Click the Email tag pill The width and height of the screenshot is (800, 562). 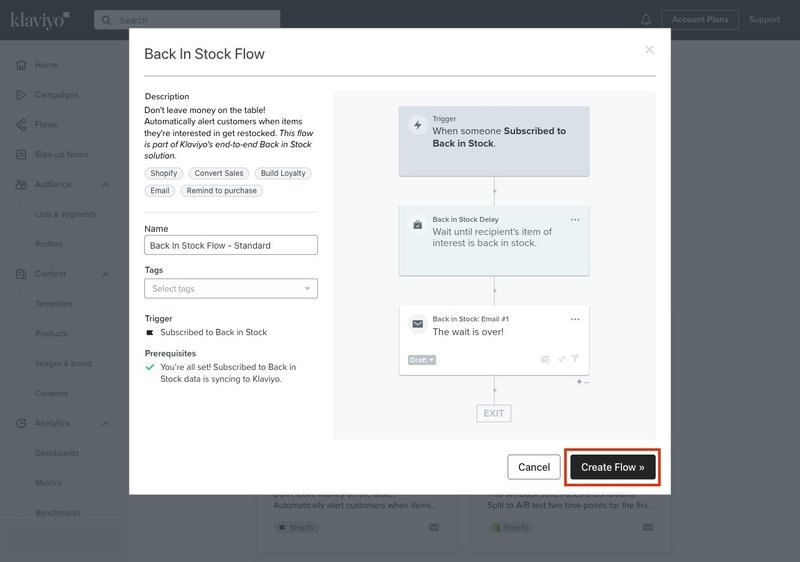click(x=160, y=191)
